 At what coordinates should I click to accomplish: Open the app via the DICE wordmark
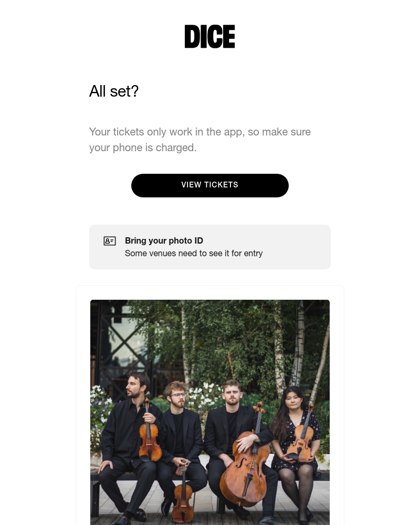point(209,36)
